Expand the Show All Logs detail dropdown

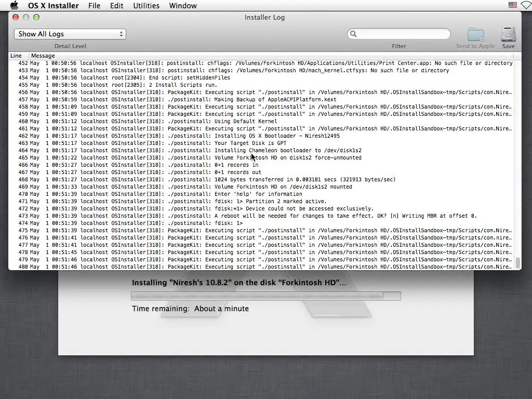pos(70,34)
